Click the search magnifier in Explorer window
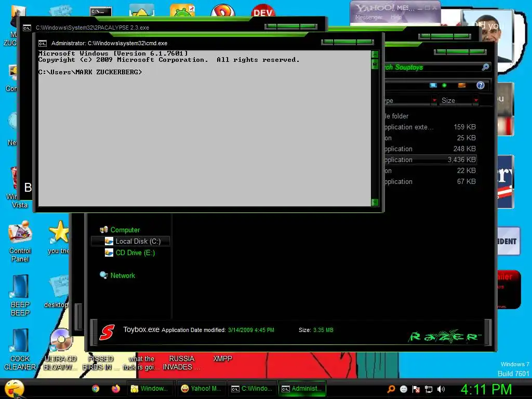Viewport: 532px width, 399px height. pyautogui.click(x=486, y=67)
